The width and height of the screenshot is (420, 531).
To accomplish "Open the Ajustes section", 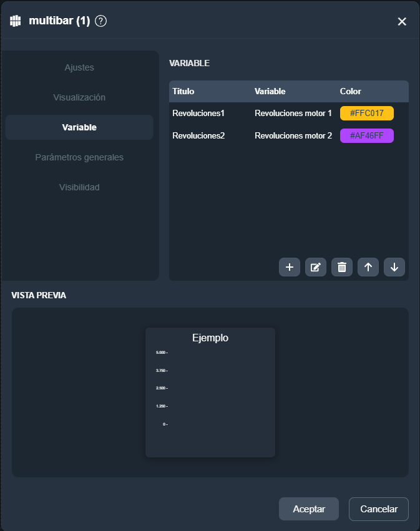I will (79, 67).
